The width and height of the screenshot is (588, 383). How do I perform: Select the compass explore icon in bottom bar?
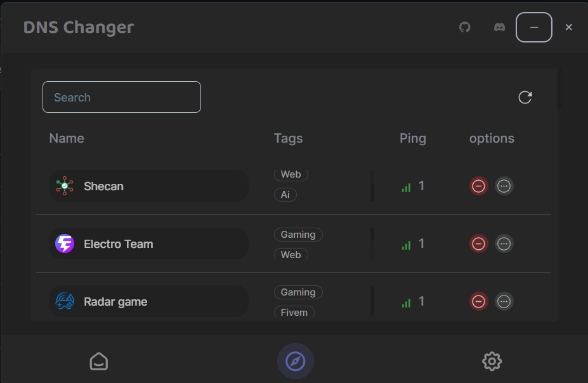tap(295, 361)
